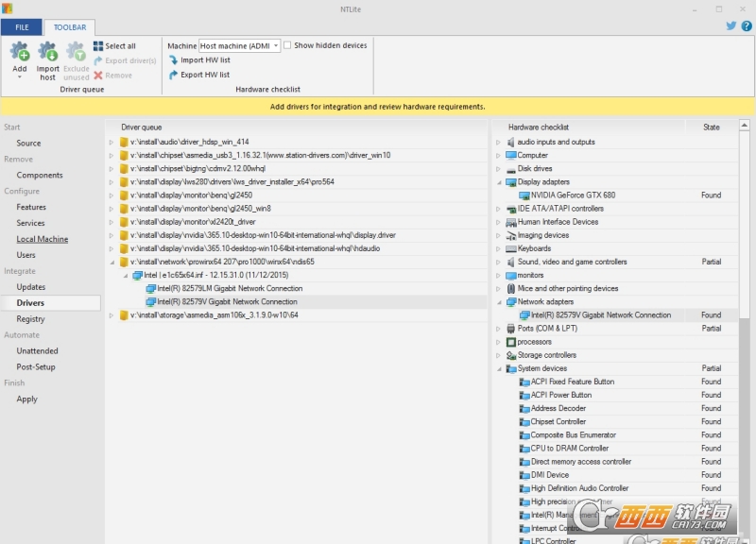
Task: Click the Exclude unused icon
Action: (76, 52)
